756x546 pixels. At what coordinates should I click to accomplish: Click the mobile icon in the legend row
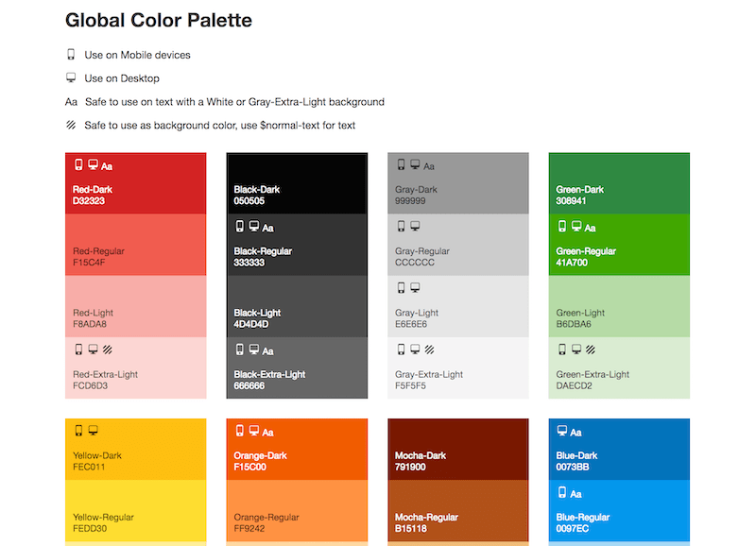pos(72,54)
